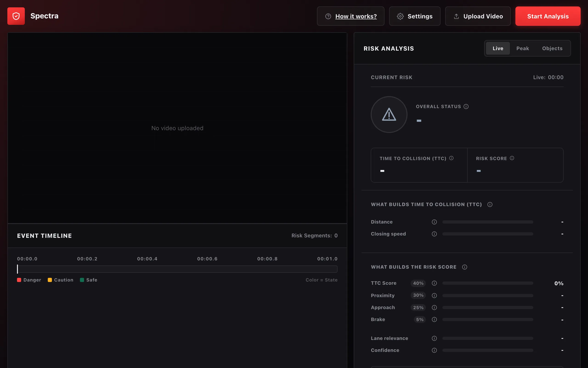
Task: Switch to the Objects tab
Action: pyautogui.click(x=552, y=48)
